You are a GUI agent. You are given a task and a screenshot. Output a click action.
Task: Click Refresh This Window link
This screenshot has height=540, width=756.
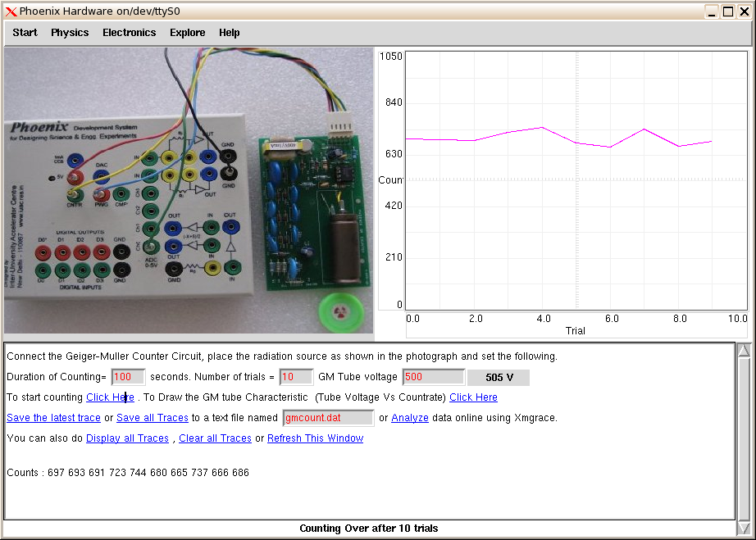click(316, 438)
